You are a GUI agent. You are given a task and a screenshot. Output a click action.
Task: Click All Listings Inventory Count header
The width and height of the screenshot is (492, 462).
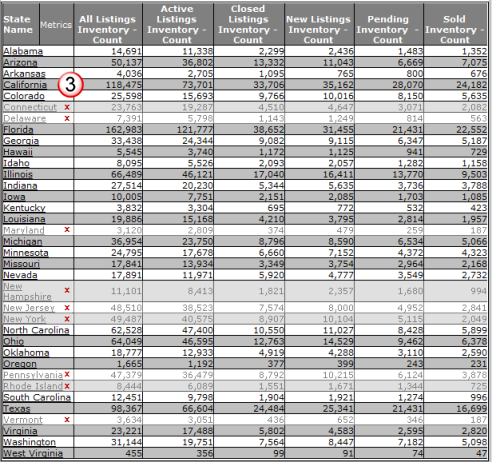point(108,24)
